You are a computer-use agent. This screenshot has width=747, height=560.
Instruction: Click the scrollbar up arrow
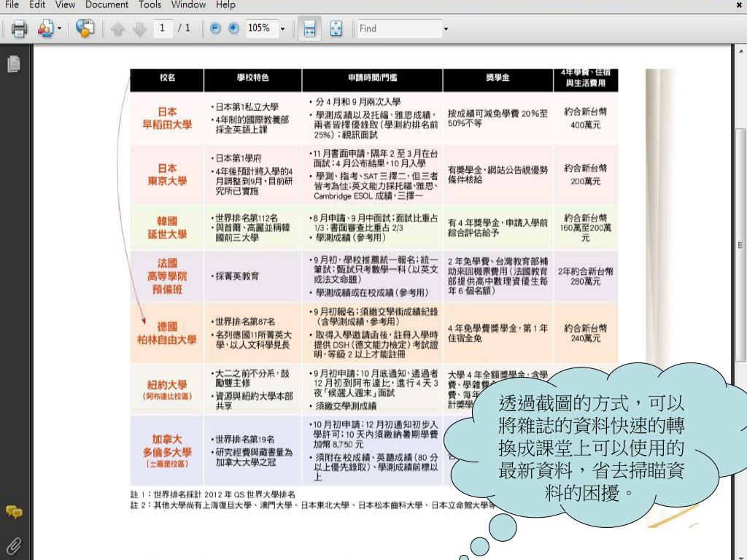click(x=741, y=50)
